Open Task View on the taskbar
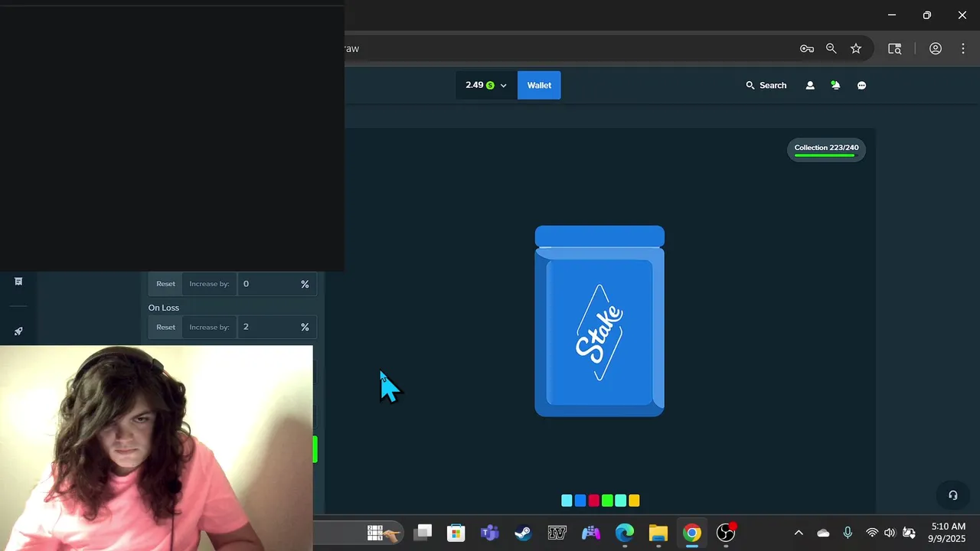Image resolution: width=980 pixels, height=551 pixels. 423,533
